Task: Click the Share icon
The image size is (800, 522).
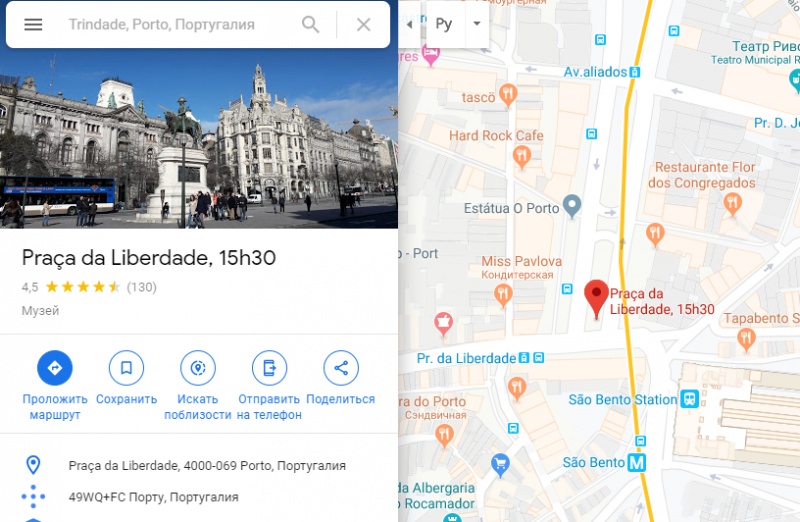Action: point(341,367)
